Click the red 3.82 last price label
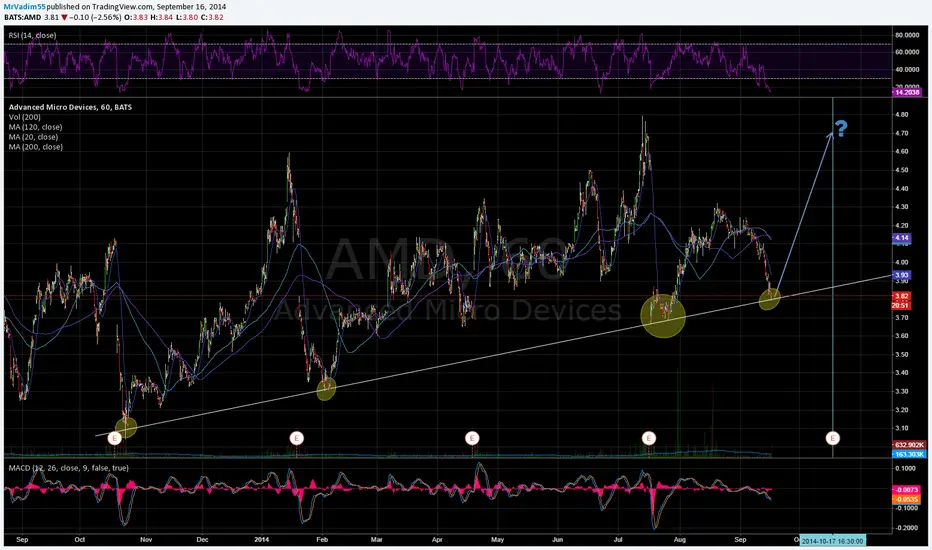This screenshot has height=550, width=932. click(x=901, y=296)
